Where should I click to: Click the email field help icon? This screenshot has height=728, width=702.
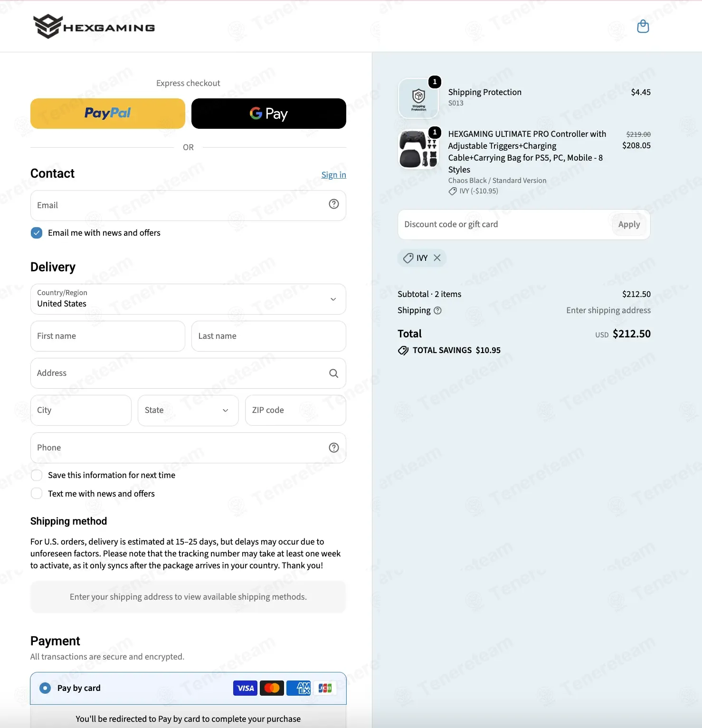[x=334, y=204]
